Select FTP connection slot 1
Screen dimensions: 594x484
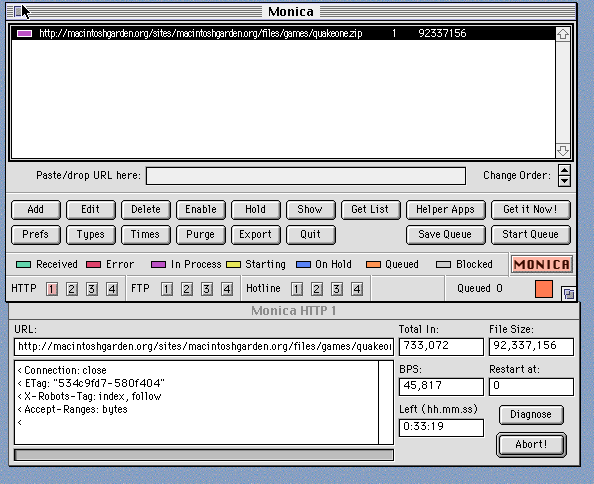(167, 289)
